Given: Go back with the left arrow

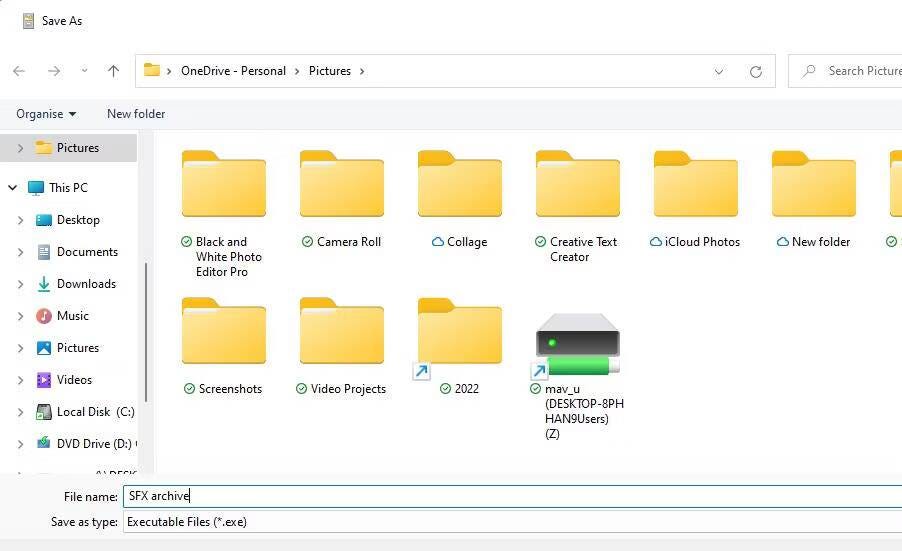Looking at the screenshot, I should (x=19, y=71).
